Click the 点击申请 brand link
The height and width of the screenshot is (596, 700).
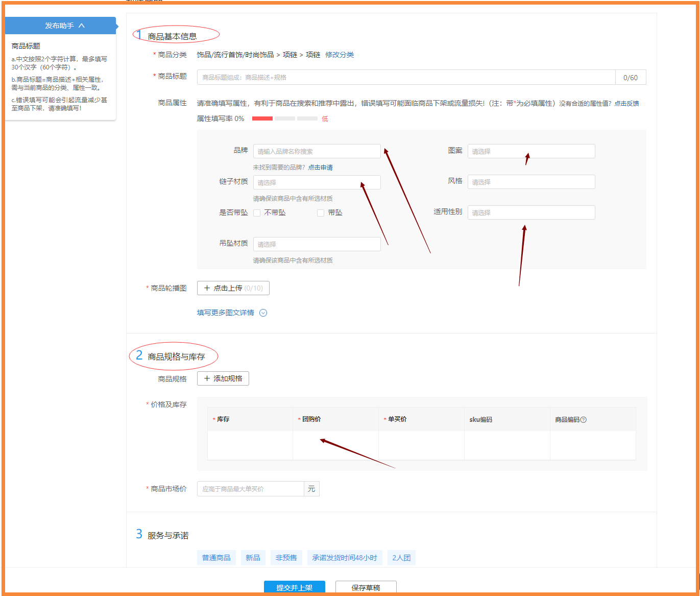click(321, 168)
